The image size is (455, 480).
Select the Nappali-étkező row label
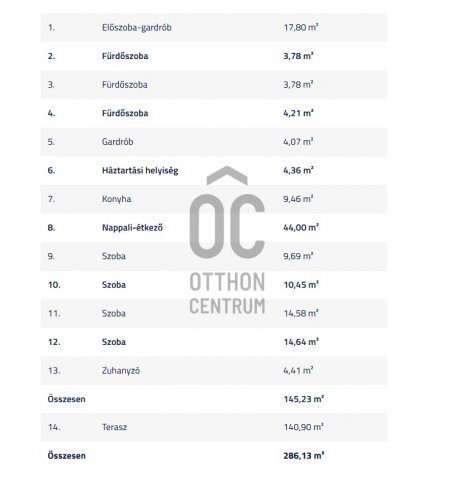[x=132, y=228]
